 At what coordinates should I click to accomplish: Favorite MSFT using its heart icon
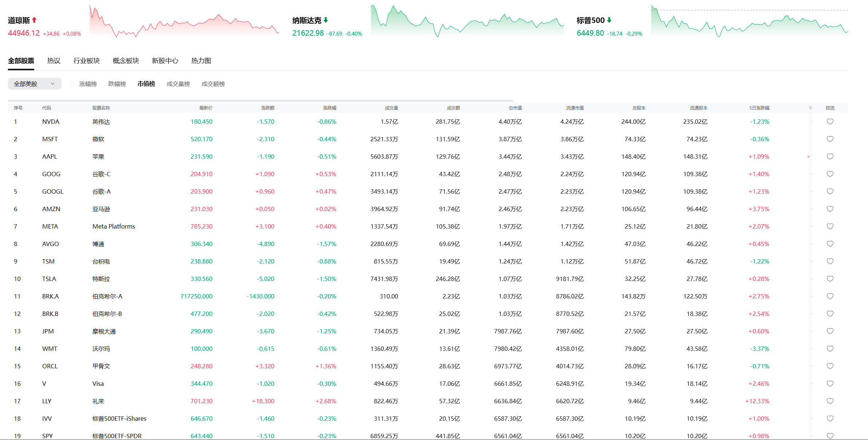pos(830,139)
